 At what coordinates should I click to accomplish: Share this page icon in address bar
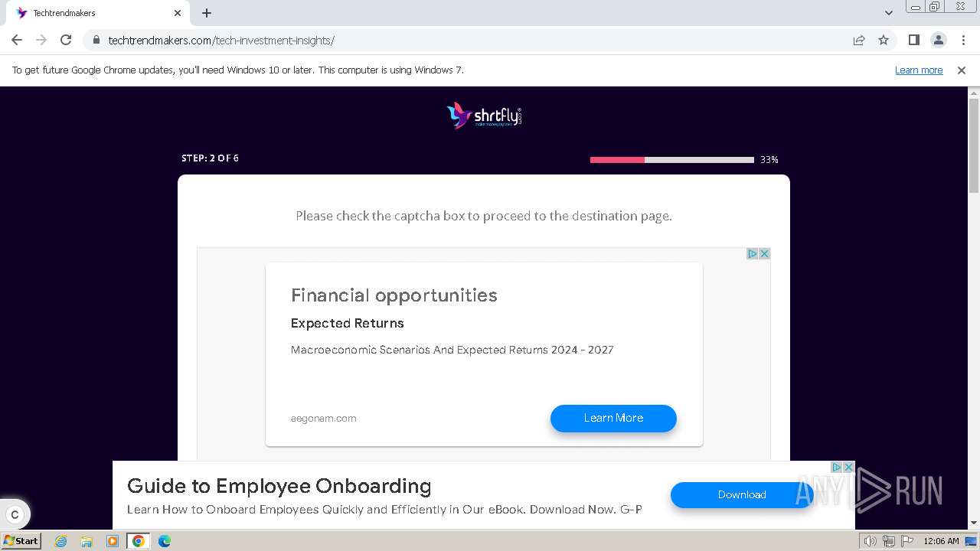click(x=859, y=40)
